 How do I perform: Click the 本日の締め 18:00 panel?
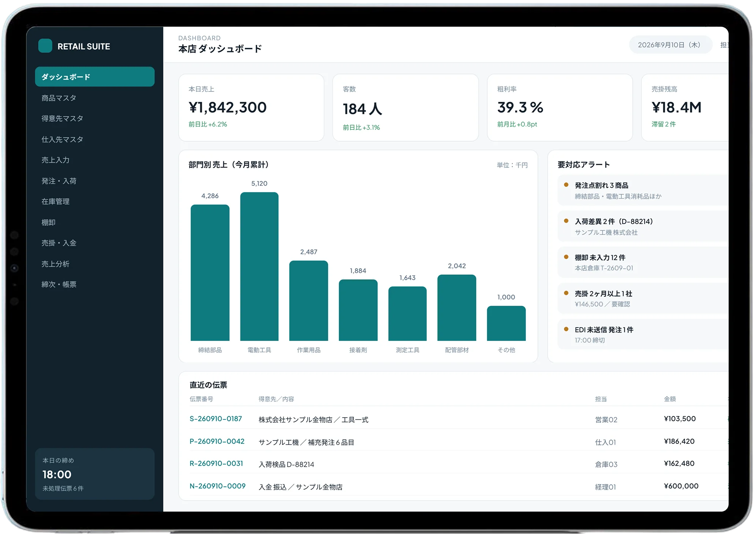pyautogui.click(x=94, y=474)
